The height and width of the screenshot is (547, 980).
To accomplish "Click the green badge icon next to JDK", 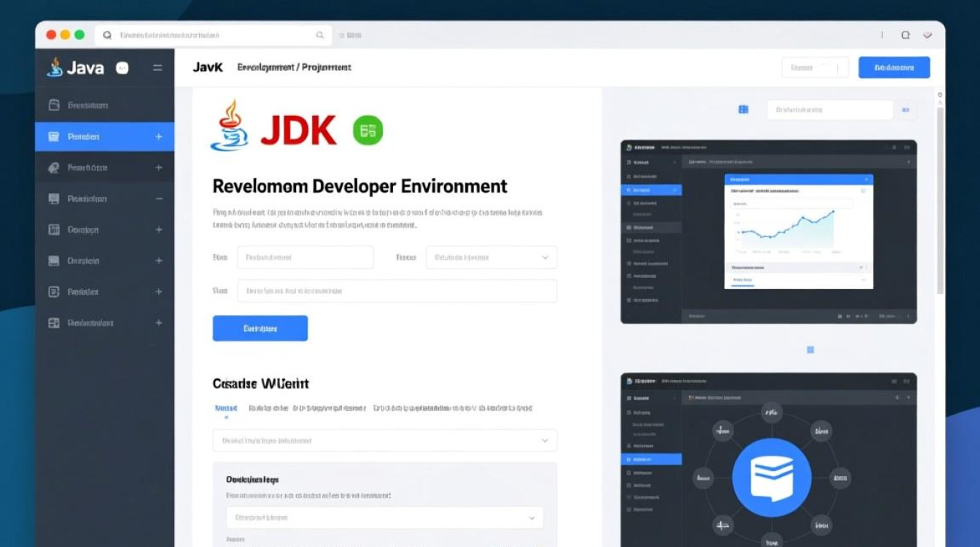I will 367,131.
